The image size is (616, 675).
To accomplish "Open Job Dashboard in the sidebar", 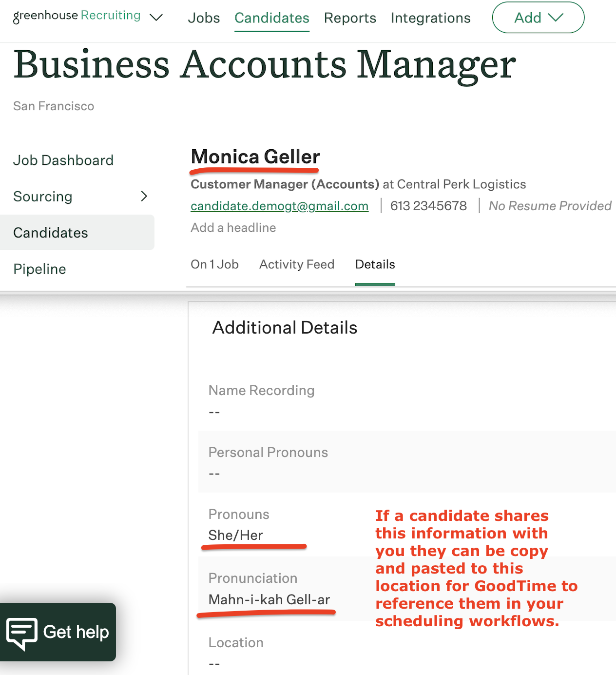I will (x=63, y=160).
